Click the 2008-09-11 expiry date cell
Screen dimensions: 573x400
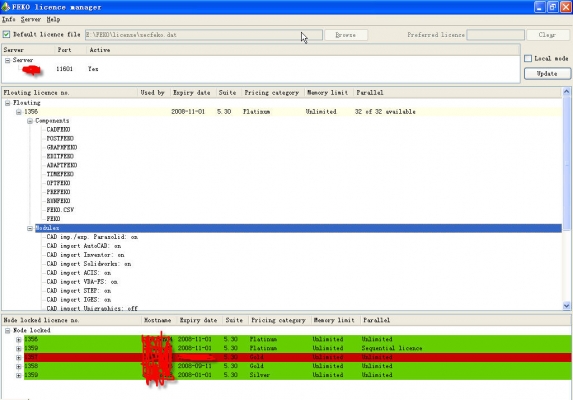(x=194, y=366)
